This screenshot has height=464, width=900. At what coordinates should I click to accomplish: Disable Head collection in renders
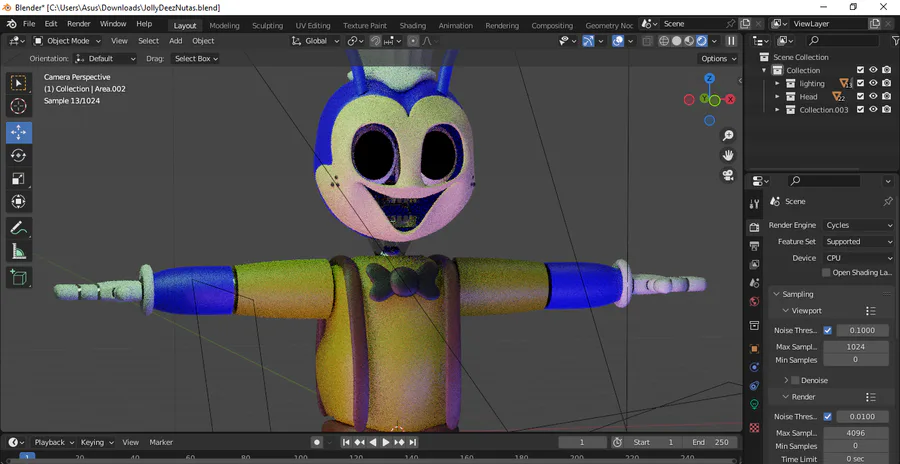(x=887, y=96)
